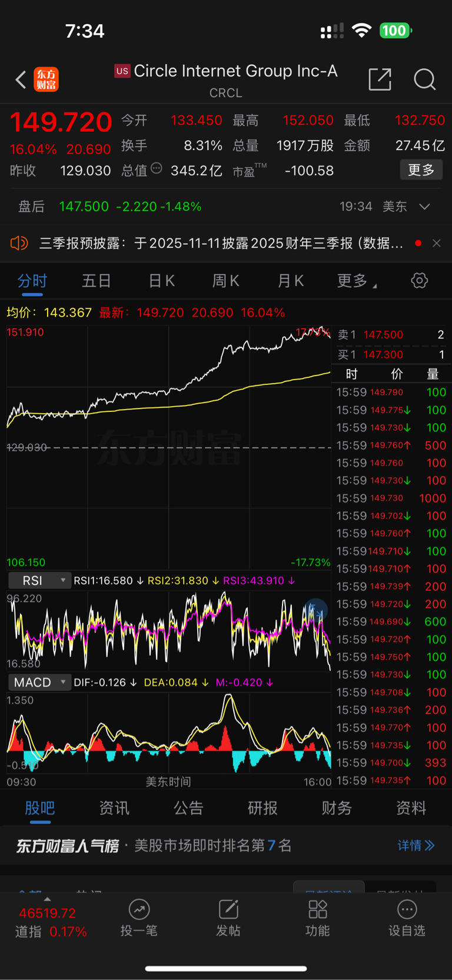Image resolution: width=452 pixels, height=980 pixels.
Task: Open the share export icon
Action: pos(380,79)
